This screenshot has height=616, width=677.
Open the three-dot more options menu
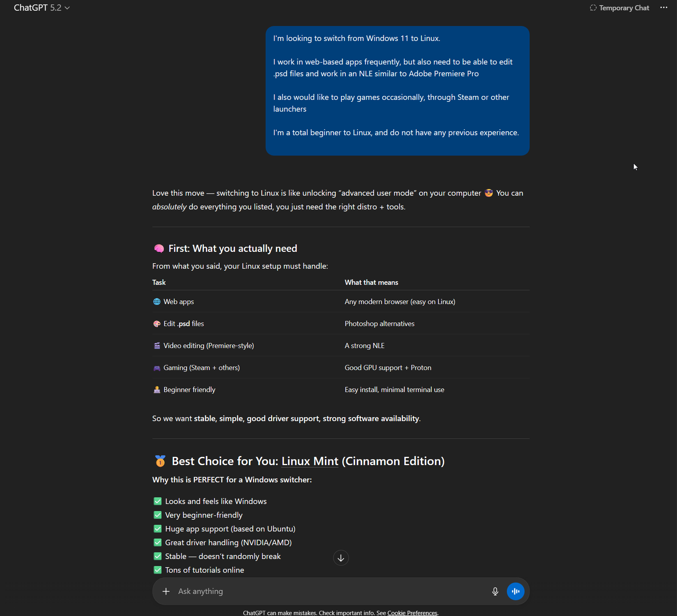coord(663,8)
